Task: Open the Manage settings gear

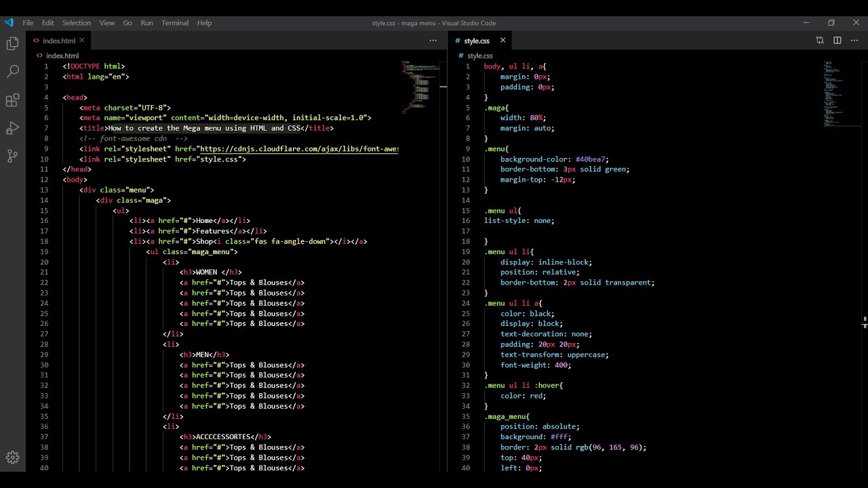Action: click(12, 457)
